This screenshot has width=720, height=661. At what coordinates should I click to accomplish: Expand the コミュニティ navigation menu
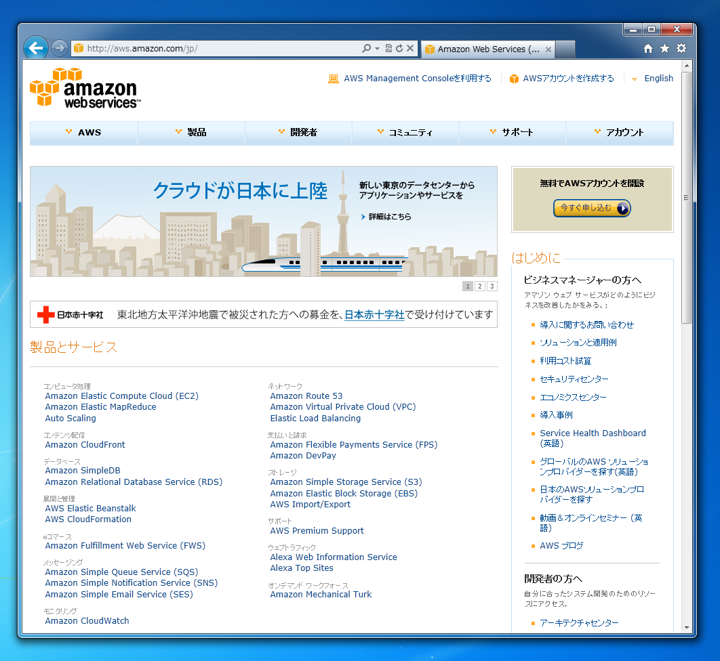tap(405, 132)
